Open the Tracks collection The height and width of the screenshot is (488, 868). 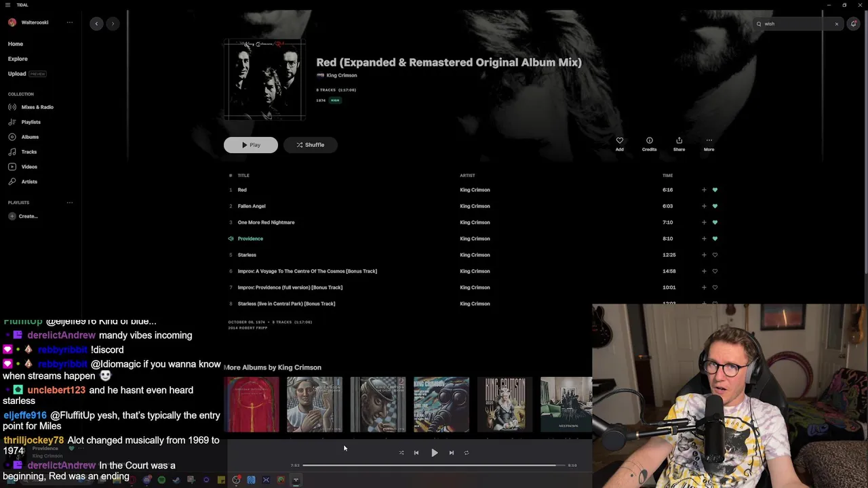[x=23, y=152]
